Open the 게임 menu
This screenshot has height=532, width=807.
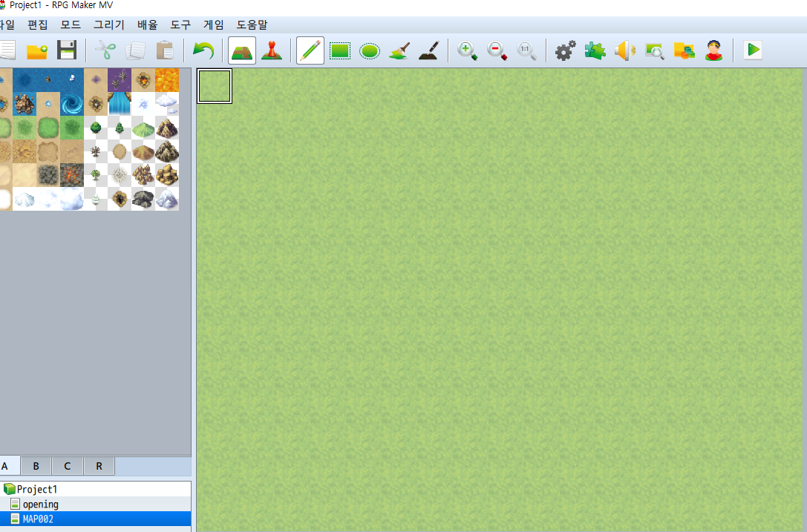click(x=214, y=24)
